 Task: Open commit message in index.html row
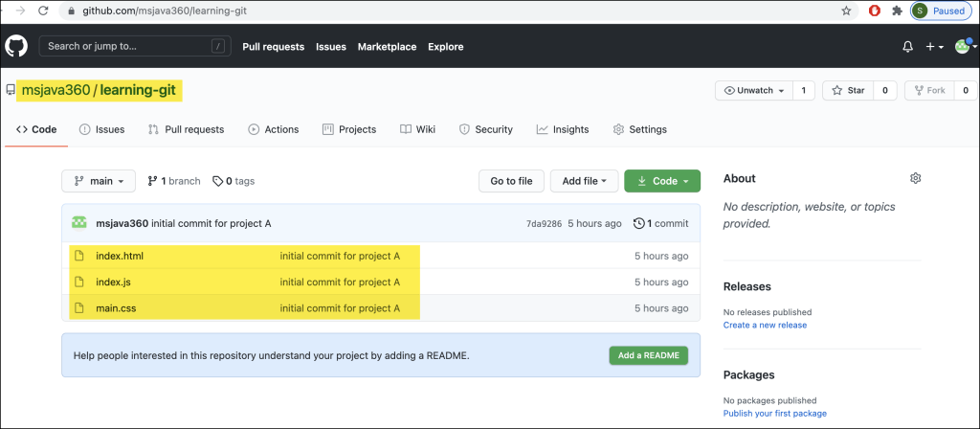(340, 256)
